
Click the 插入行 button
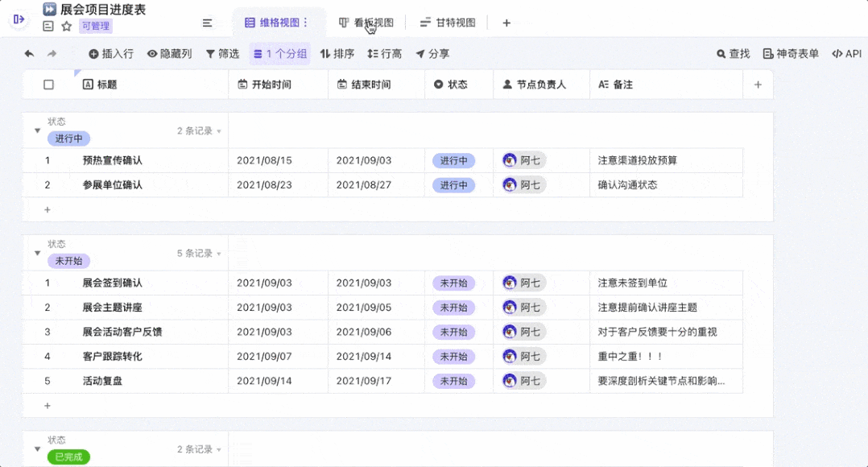click(x=111, y=54)
